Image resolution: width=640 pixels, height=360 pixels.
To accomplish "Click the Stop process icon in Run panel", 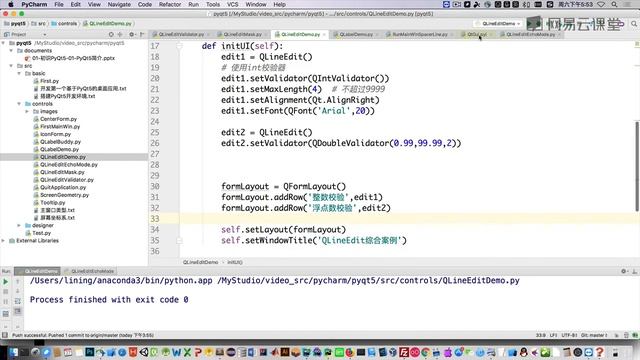I will tap(6, 292).
